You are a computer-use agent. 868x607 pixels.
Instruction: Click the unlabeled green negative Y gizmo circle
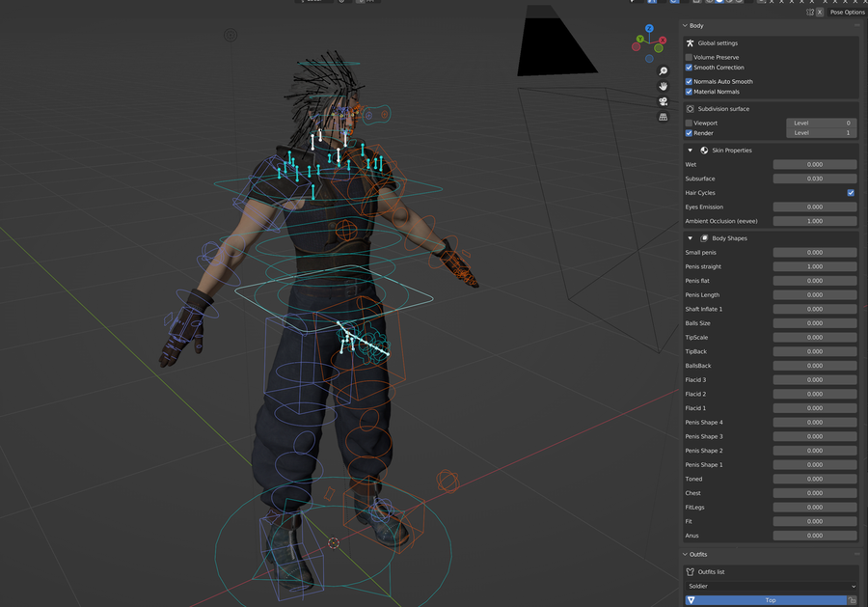point(659,48)
